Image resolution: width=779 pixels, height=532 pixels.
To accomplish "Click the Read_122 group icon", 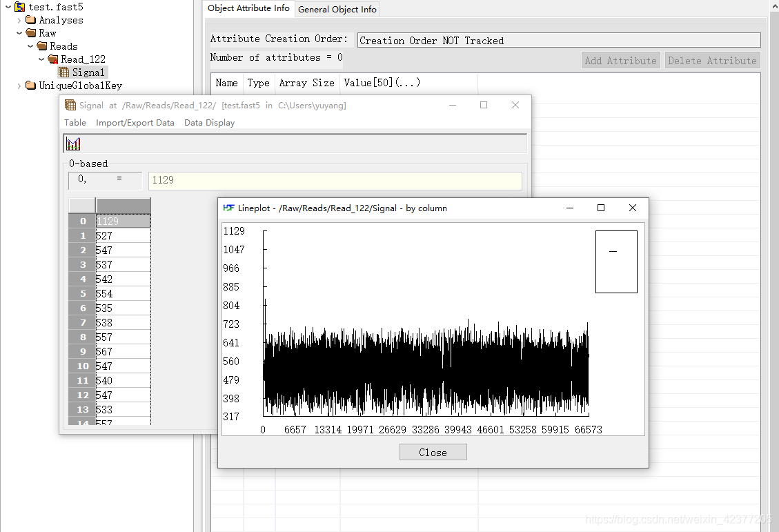I will point(52,59).
